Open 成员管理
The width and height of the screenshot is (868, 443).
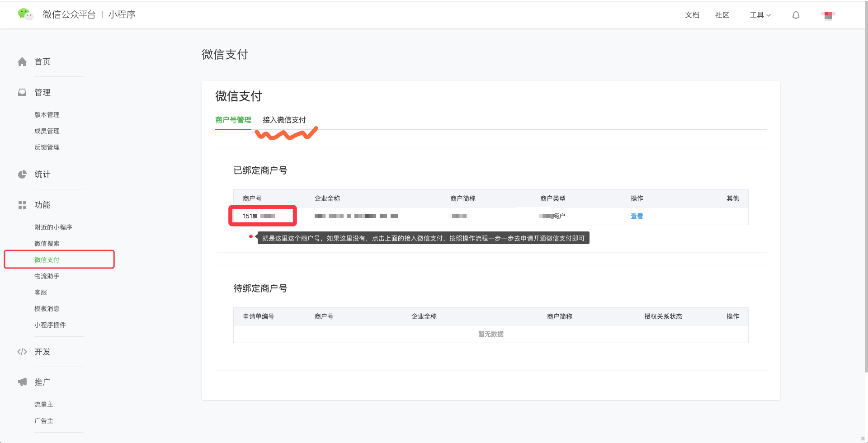[47, 131]
